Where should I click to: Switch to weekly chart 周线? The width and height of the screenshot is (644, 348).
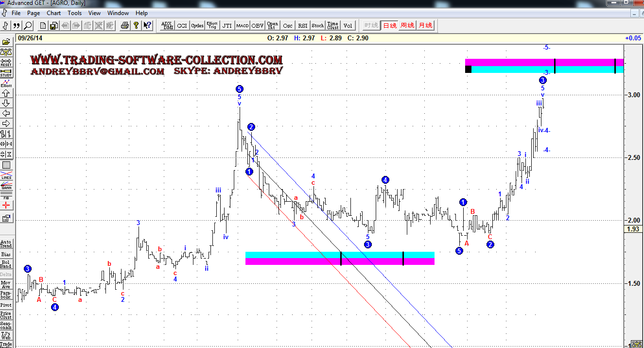coord(407,26)
